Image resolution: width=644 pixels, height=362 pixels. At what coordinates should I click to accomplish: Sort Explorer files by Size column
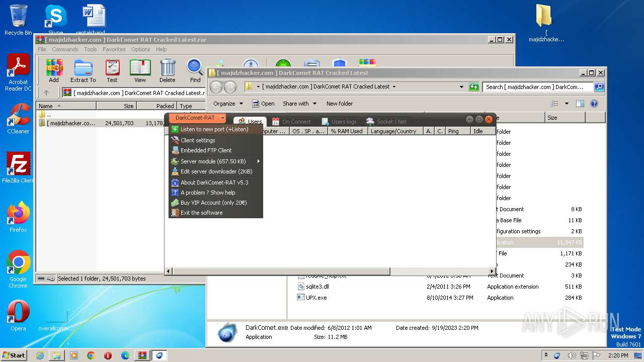pyautogui.click(x=565, y=117)
